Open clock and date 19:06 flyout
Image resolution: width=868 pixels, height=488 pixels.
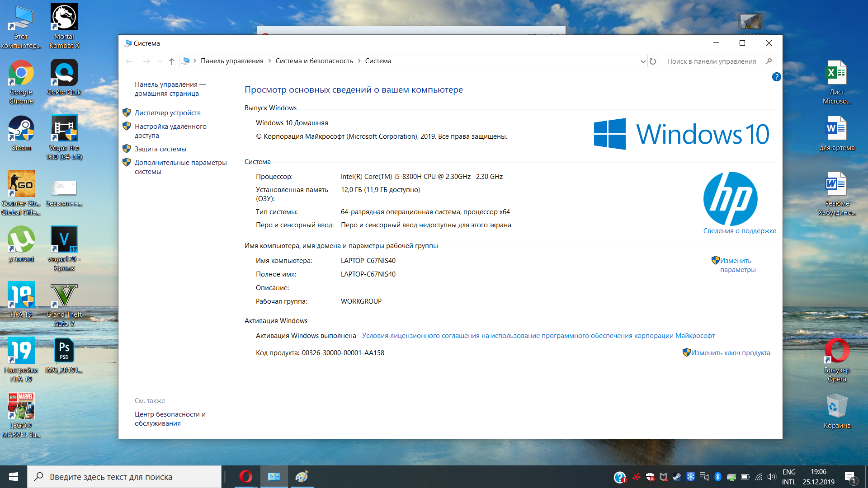[x=818, y=477]
